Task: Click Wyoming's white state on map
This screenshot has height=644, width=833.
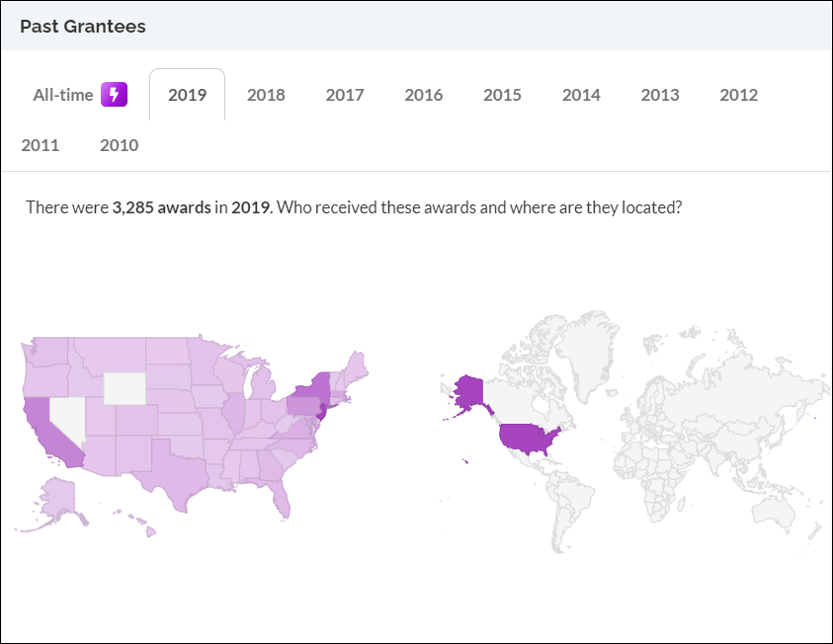Action: tap(124, 387)
